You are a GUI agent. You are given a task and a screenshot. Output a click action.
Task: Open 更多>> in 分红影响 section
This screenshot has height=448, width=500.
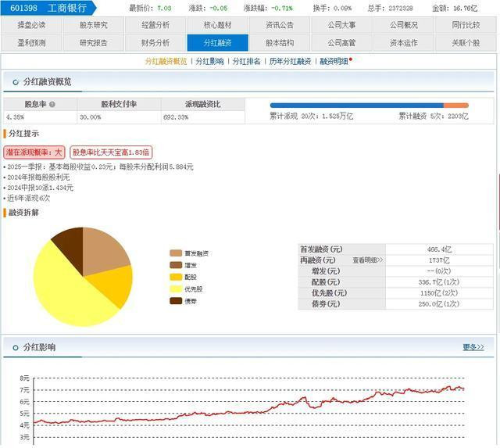point(473,347)
